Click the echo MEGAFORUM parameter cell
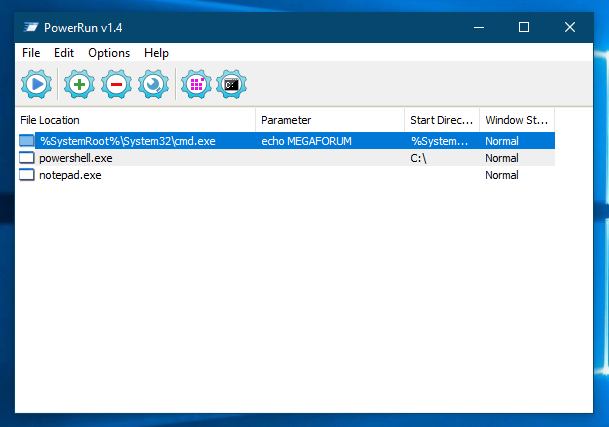This screenshot has width=609, height=427. pos(306,141)
